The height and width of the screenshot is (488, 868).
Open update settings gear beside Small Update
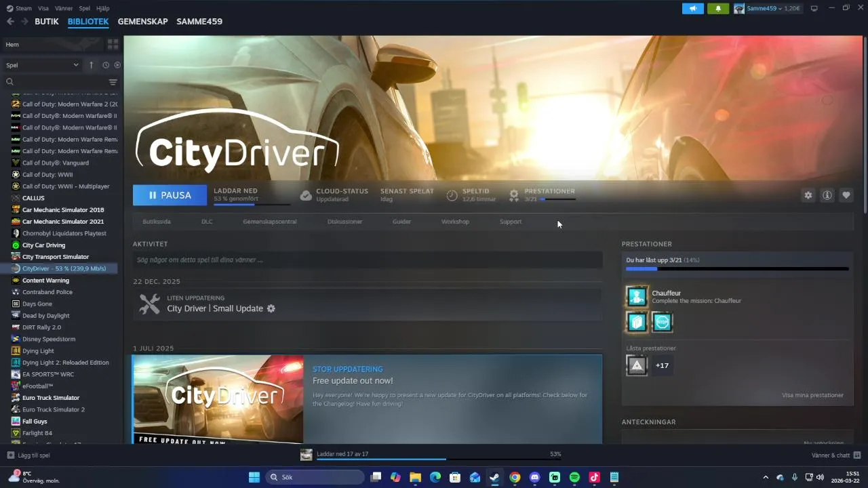coord(271,308)
